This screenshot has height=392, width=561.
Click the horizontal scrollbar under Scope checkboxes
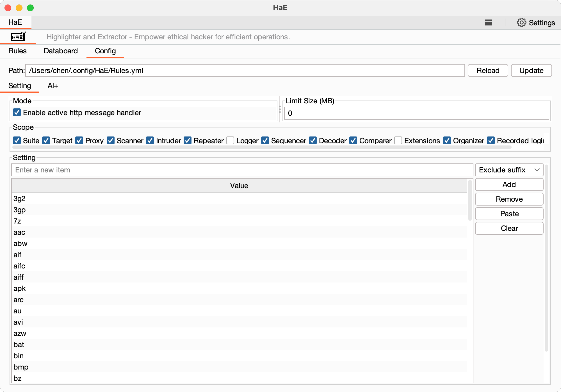[261, 147]
